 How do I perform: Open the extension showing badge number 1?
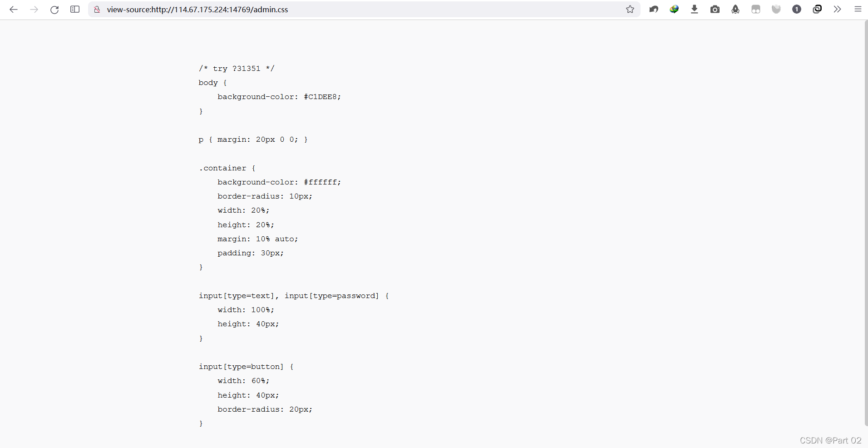pos(797,9)
